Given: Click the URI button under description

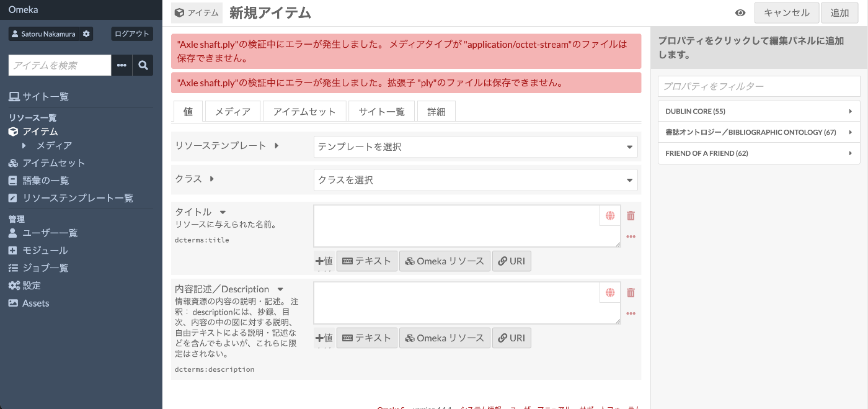Looking at the screenshot, I should click(511, 338).
